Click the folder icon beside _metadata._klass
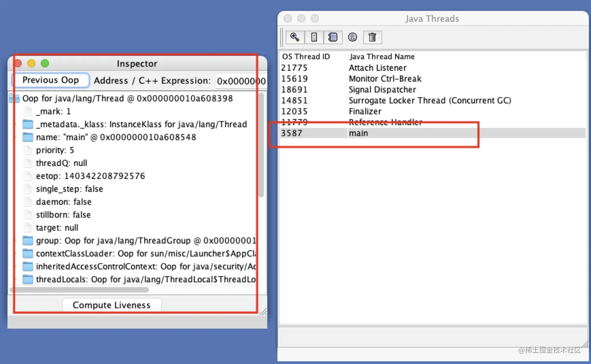The height and width of the screenshot is (364, 591). 28,124
